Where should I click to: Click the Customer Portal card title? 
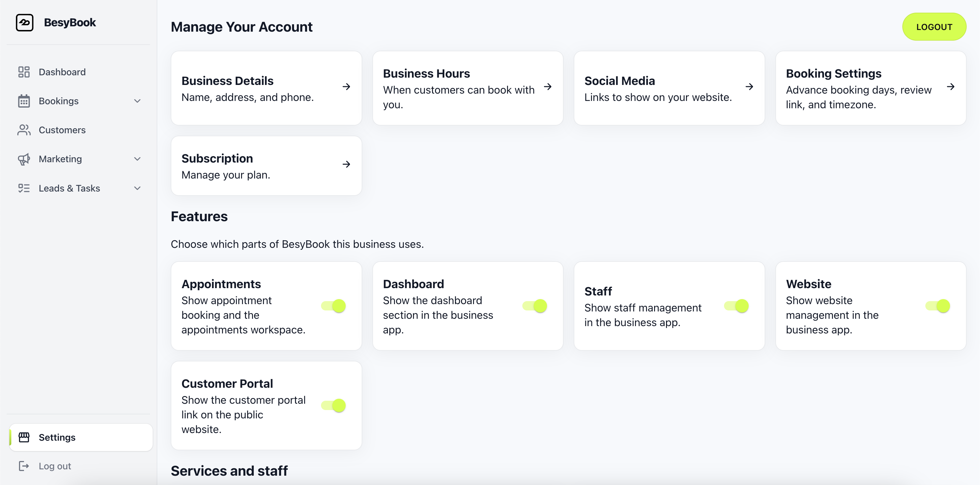(x=227, y=383)
